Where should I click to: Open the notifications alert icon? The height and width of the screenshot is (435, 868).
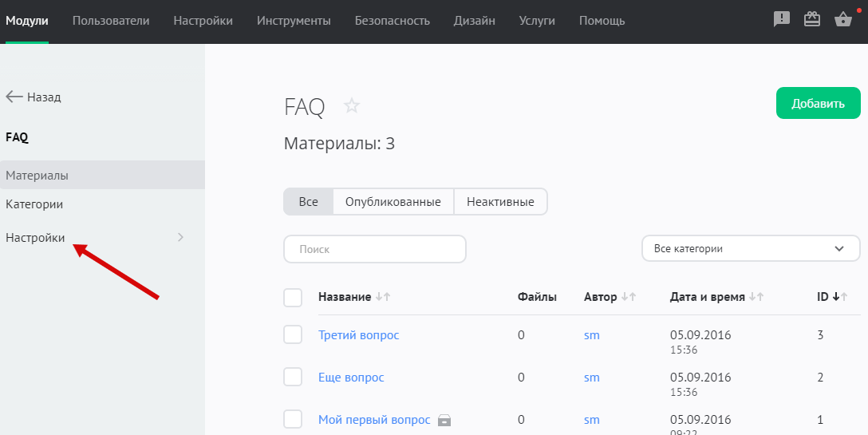point(782,20)
